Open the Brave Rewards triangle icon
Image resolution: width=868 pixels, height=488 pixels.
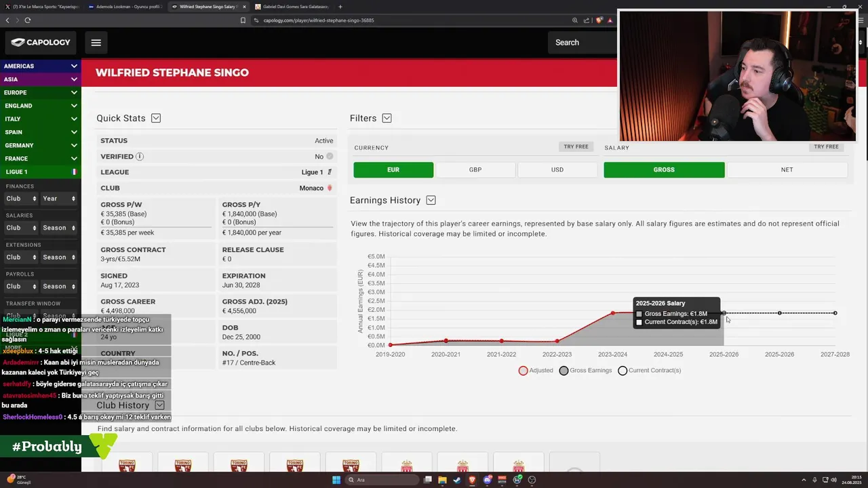coord(610,20)
